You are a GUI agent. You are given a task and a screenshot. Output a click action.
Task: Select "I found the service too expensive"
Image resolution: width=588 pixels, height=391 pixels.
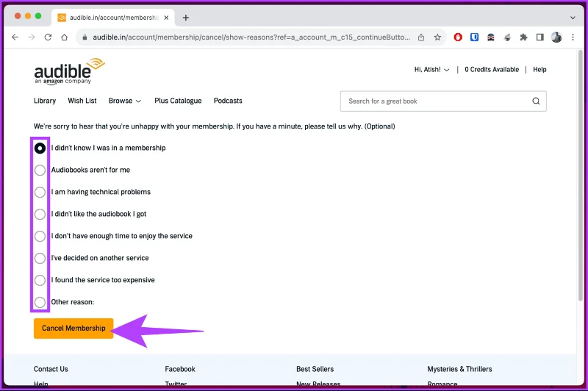tap(40, 280)
